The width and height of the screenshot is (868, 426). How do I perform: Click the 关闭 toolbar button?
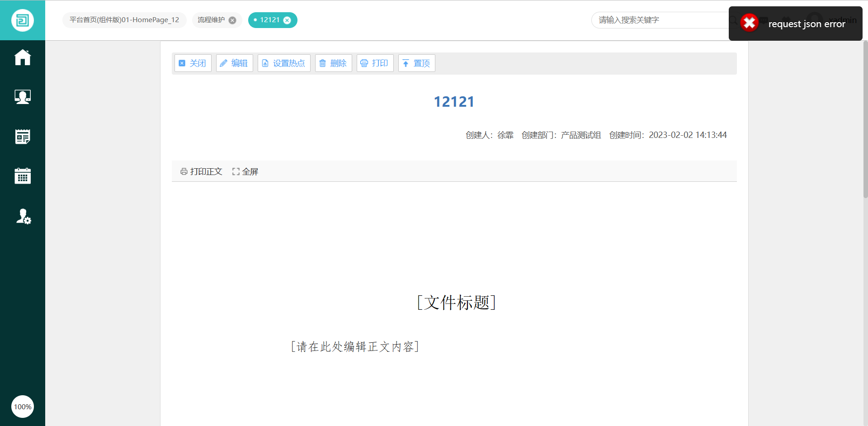193,63
